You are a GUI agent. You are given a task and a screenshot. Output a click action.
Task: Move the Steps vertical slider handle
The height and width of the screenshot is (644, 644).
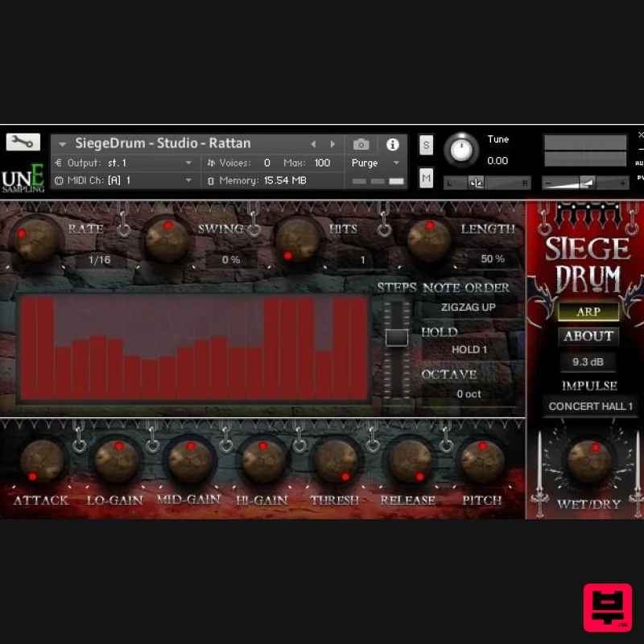click(x=397, y=337)
